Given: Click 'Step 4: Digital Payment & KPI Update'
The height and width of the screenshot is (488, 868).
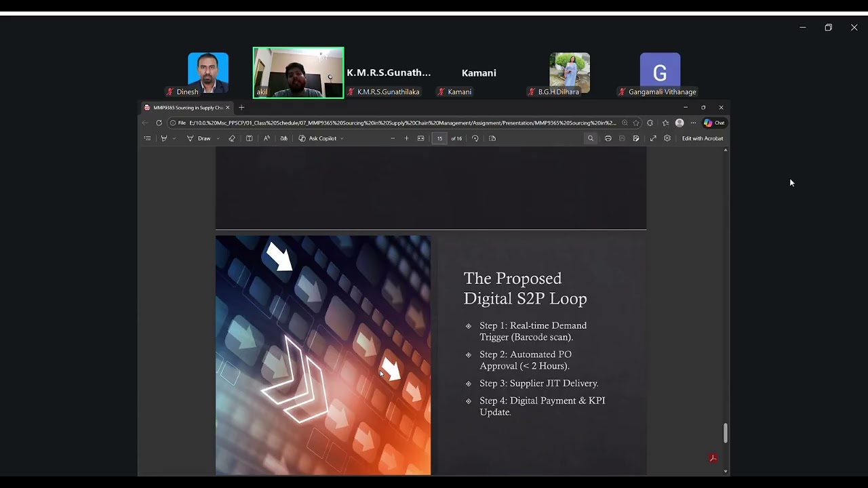Looking at the screenshot, I should [542, 406].
